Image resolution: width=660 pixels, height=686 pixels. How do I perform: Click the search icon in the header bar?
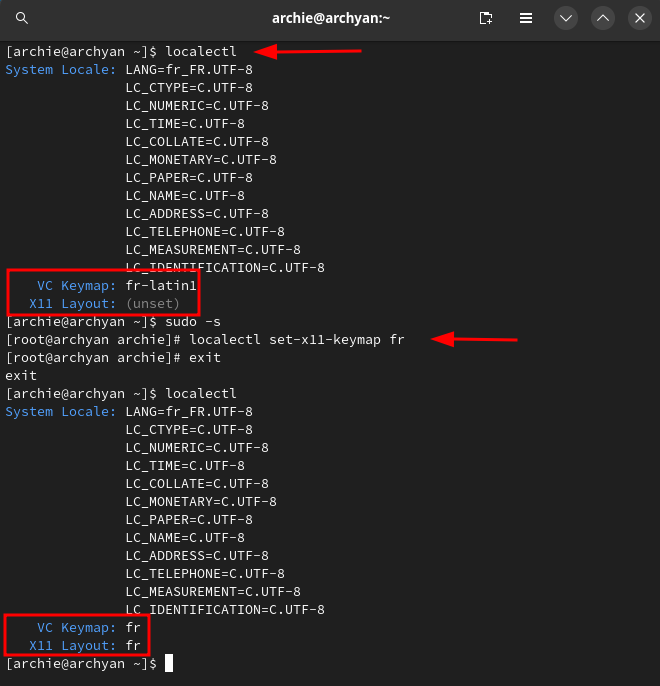[x=22, y=18]
